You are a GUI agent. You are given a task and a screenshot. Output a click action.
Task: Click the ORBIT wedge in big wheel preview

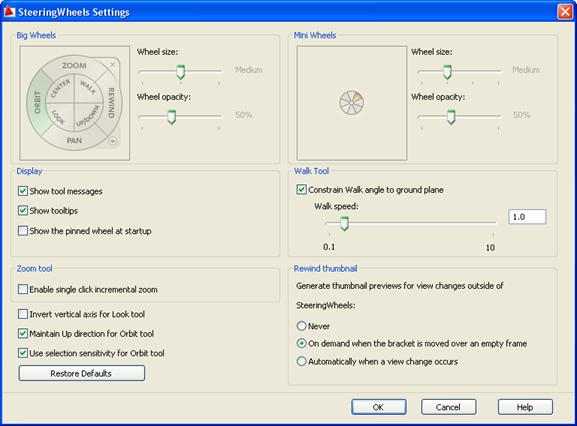coord(38,102)
